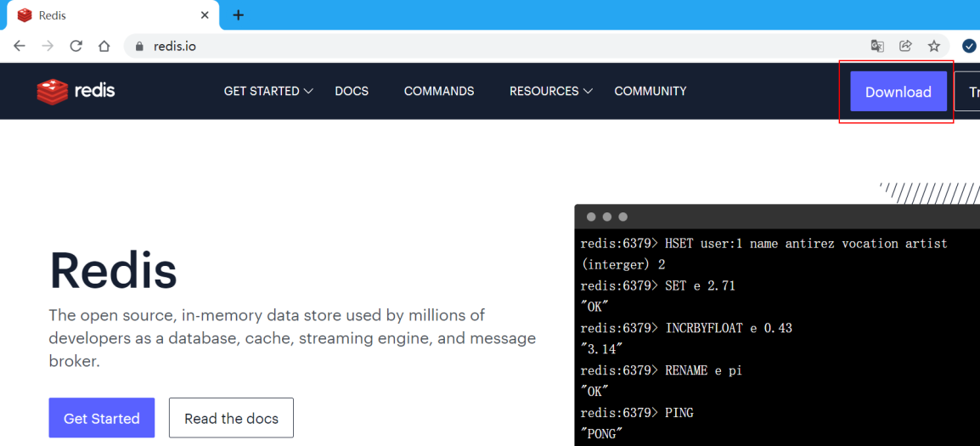Click the (interger) 2 output line

622,264
